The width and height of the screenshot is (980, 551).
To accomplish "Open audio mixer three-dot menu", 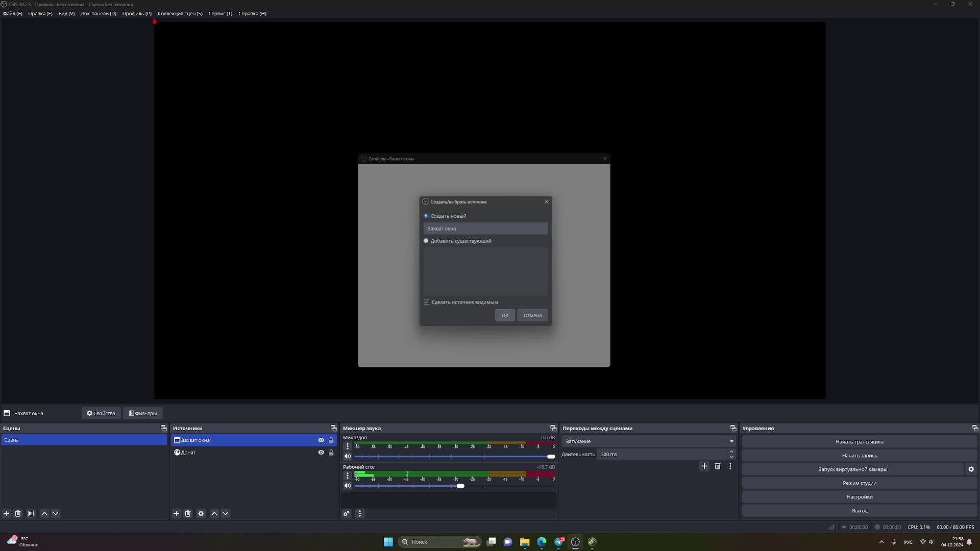I will click(x=360, y=514).
